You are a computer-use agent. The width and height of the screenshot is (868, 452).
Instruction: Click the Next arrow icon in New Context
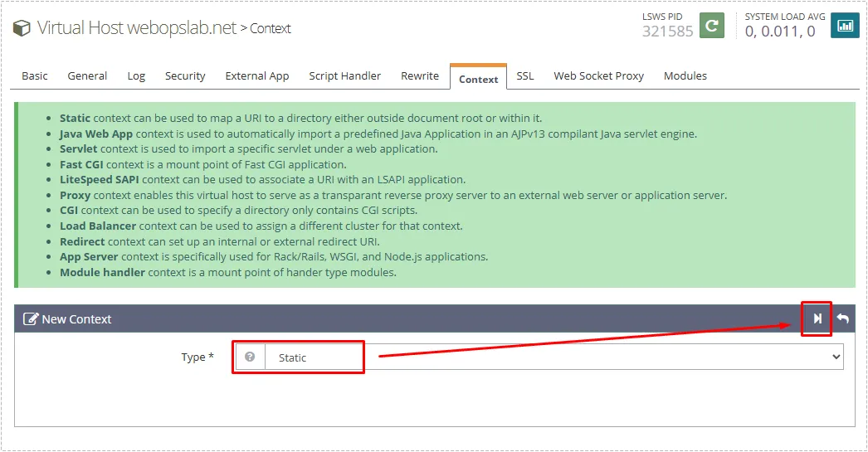817,318
